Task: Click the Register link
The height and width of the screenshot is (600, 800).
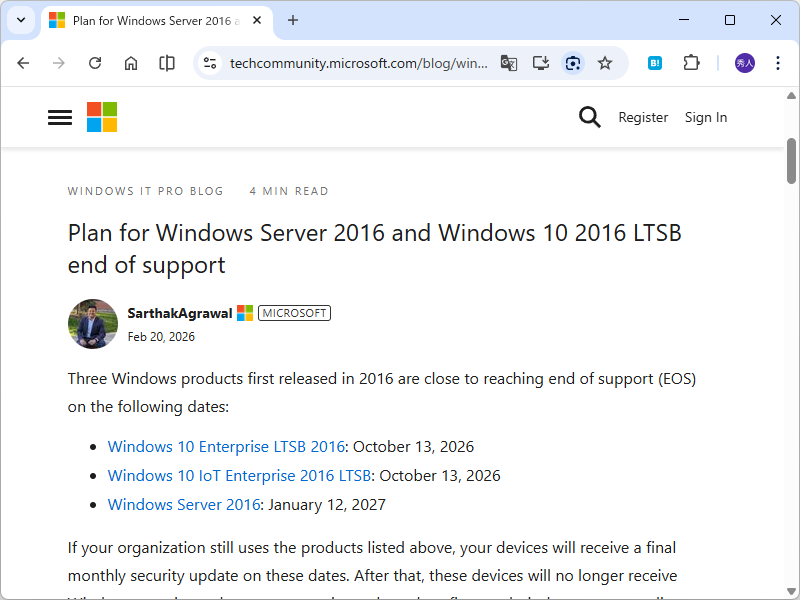Action: pyautogui.click(x=643, y=117)
